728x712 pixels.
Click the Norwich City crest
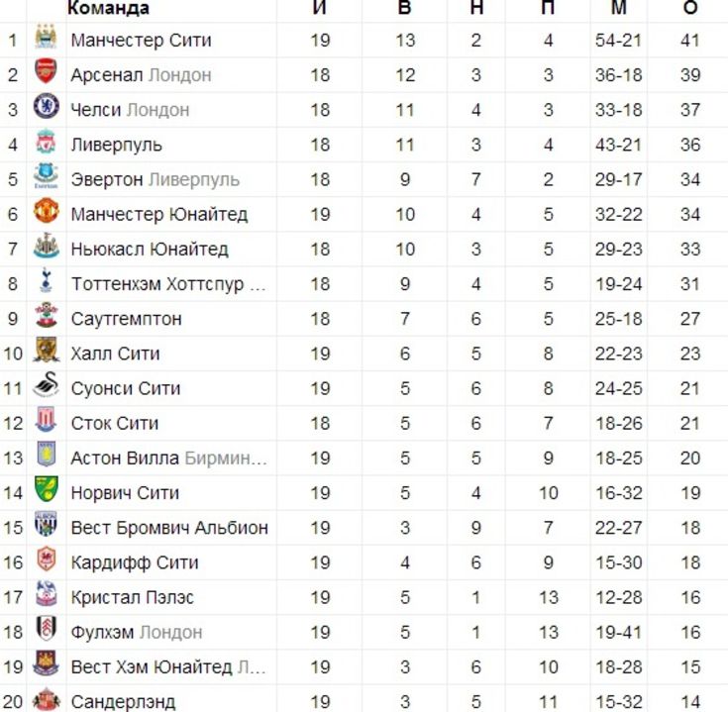tap(46, 489)
